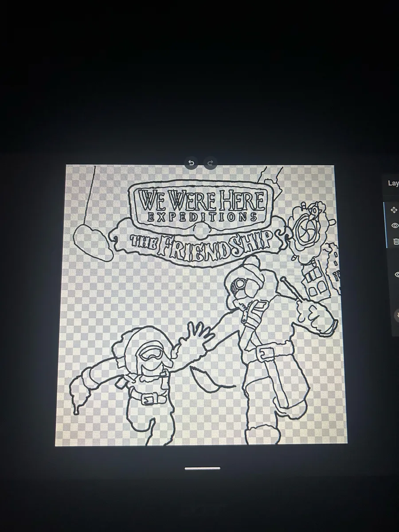Select the move layer arrows icon
Viewport: 399px width, 532px height.
coord(394,209)
